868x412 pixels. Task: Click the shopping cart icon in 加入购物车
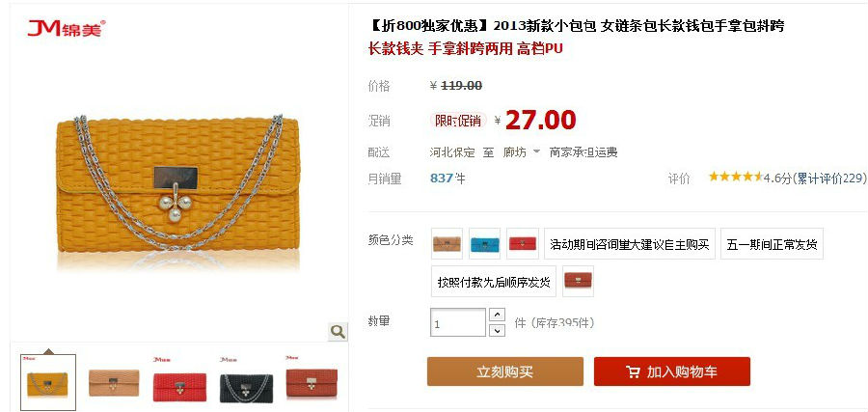[634, 371]
